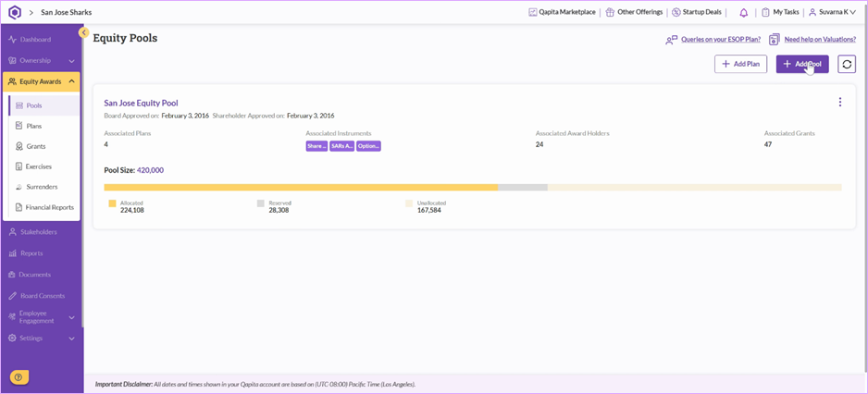The image size is (868, 394).
Task: Expand the Employee Engagement chevron
Action: [x=71, y=317]
